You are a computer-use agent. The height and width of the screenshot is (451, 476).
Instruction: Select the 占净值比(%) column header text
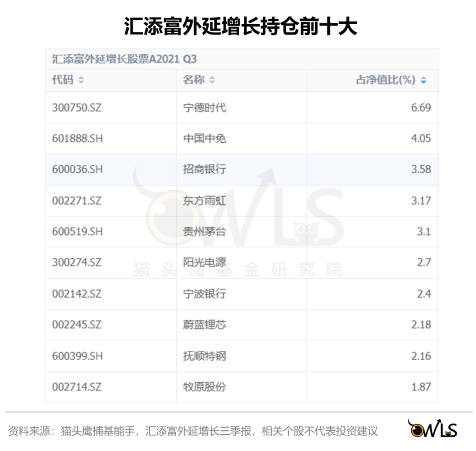tap(386, 80)
